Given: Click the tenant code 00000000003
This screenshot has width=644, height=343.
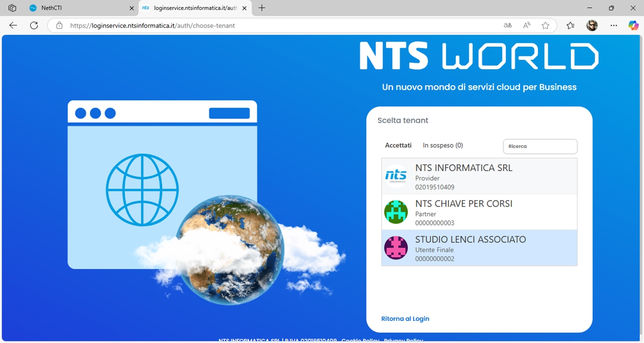Looking at the screenshot, I should 435,223.
